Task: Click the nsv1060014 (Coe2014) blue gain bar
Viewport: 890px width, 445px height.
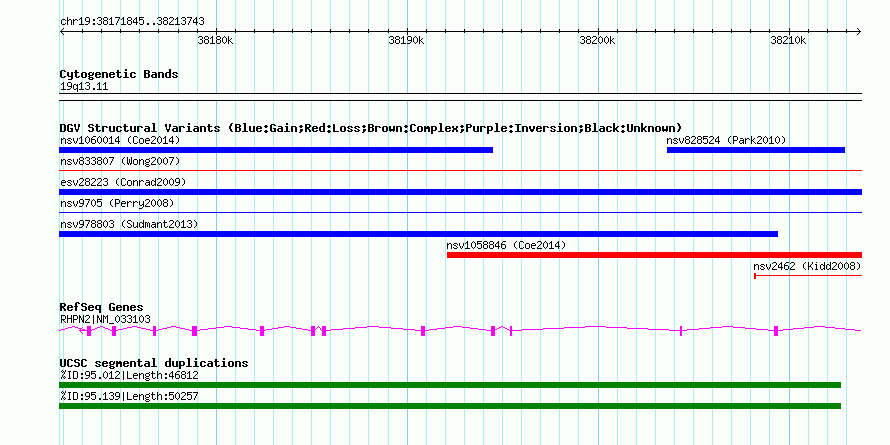Action: 276,150
